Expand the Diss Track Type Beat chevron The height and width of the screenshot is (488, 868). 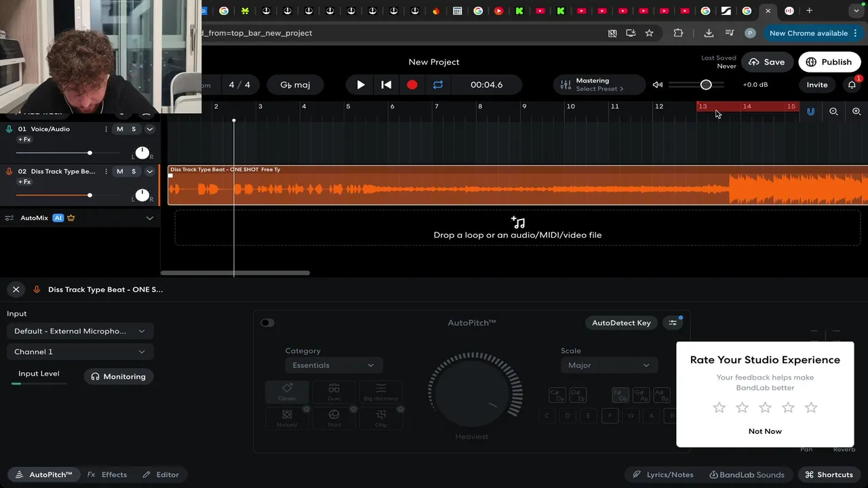[x=150, y=171]
